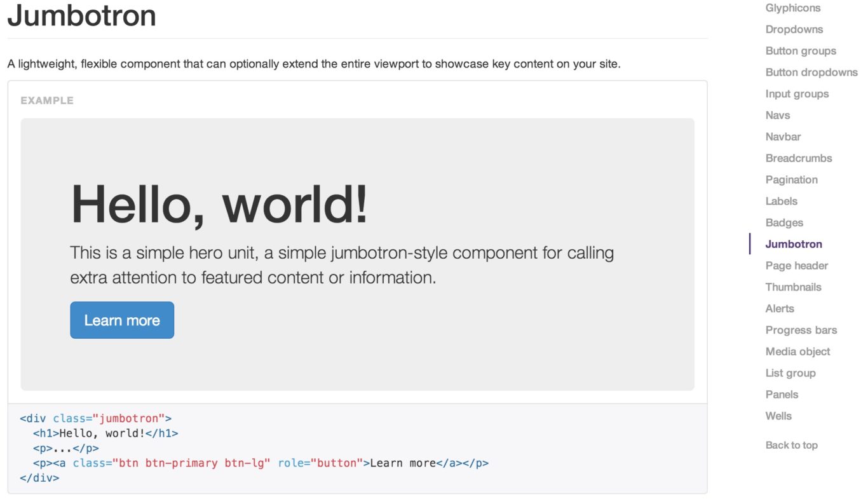The height and width of the screenshot is (499, 868).
Task: Open the Glyphicons sidebar link
Action: [x=792, y=8]
